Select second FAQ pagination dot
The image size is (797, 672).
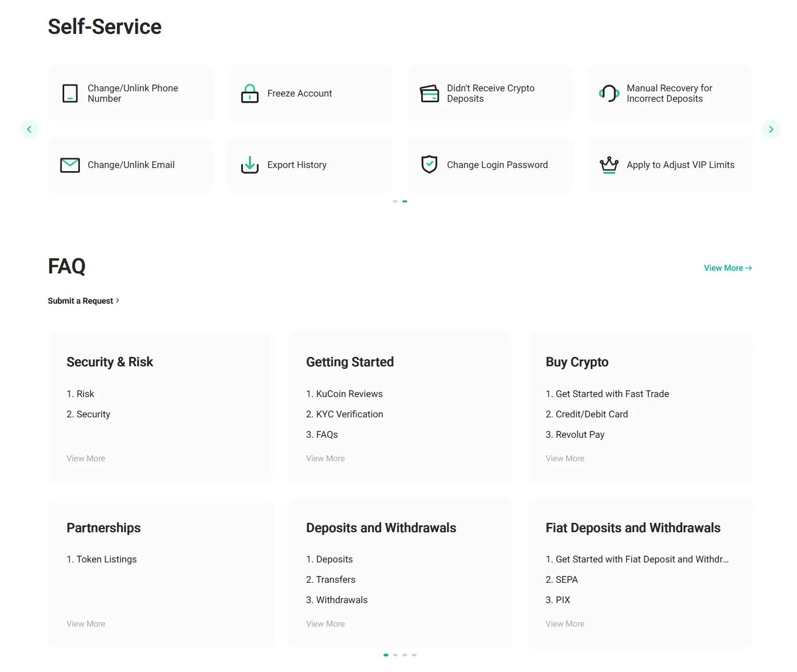pos(395,655)
